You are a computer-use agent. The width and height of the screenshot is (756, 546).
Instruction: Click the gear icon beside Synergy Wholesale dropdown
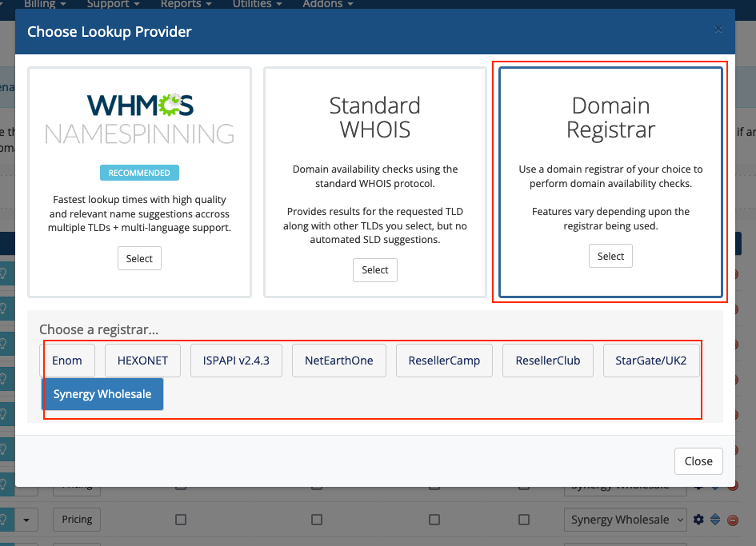coord(698,520)
